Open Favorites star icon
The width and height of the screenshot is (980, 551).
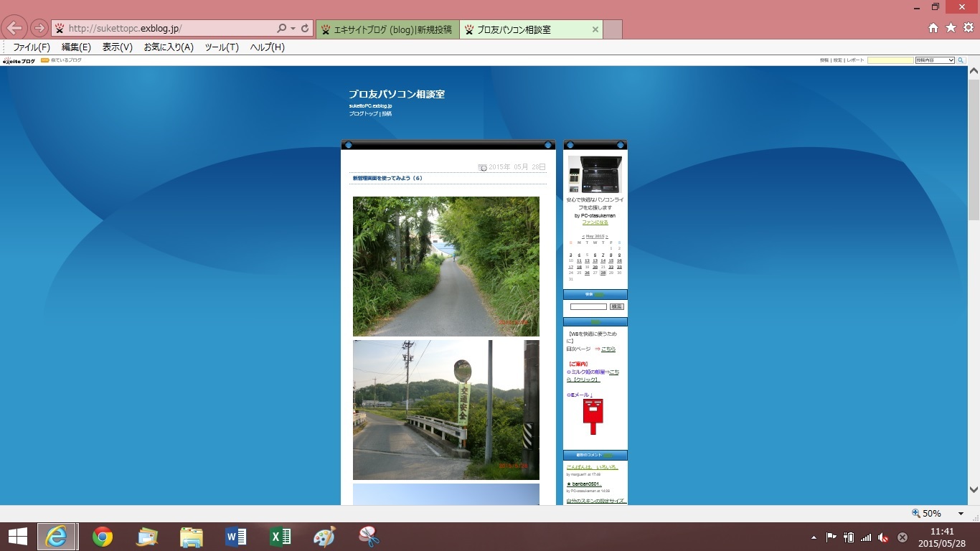(x=951, y=28)
